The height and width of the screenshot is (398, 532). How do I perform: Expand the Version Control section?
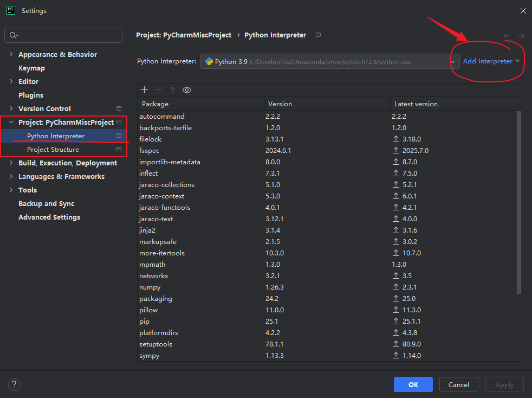[11, 108]
